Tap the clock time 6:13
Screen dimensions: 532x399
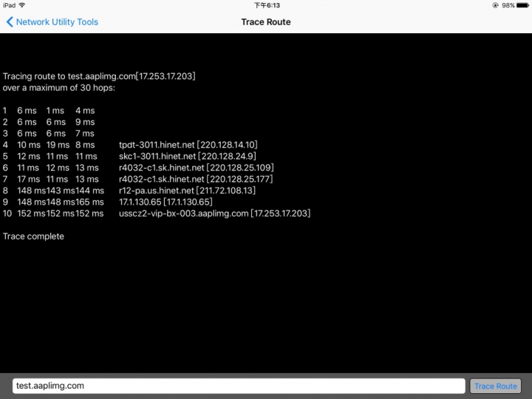[x=267, y=5]
